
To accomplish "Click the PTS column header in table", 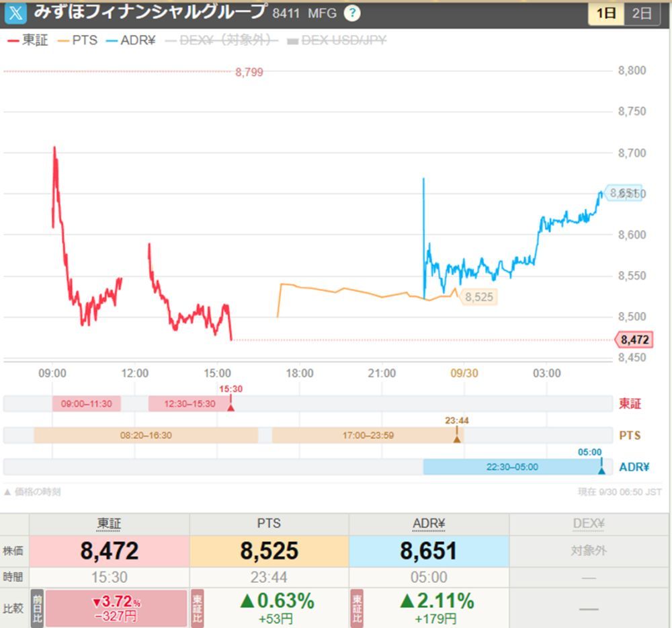I will (x=269, y=524).
